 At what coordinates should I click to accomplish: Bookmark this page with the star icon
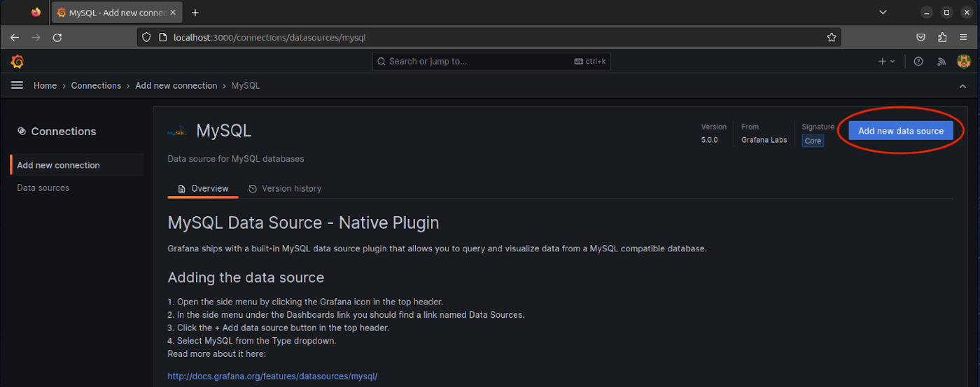point(832,37)
